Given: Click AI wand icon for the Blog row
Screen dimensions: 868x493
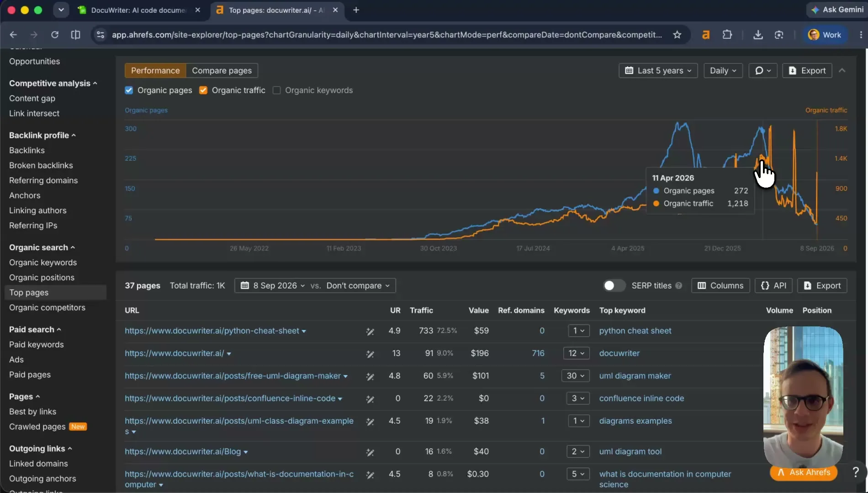Looking at the screenshot, I should [x=370, y=452].
